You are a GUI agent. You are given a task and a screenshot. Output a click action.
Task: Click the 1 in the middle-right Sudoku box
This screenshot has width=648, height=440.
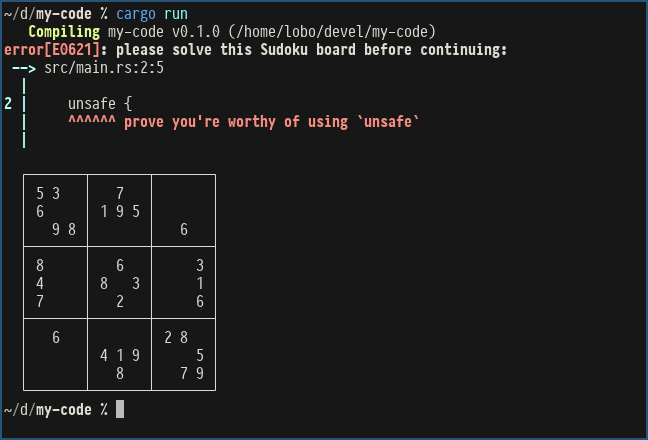click(200, 283)
